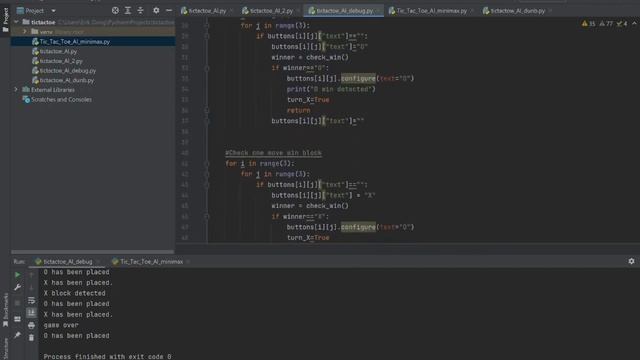Click the 'Run:' panel label
Image resolution: width=640 pixels, height=360 pixels.
[x=19, y=262]
